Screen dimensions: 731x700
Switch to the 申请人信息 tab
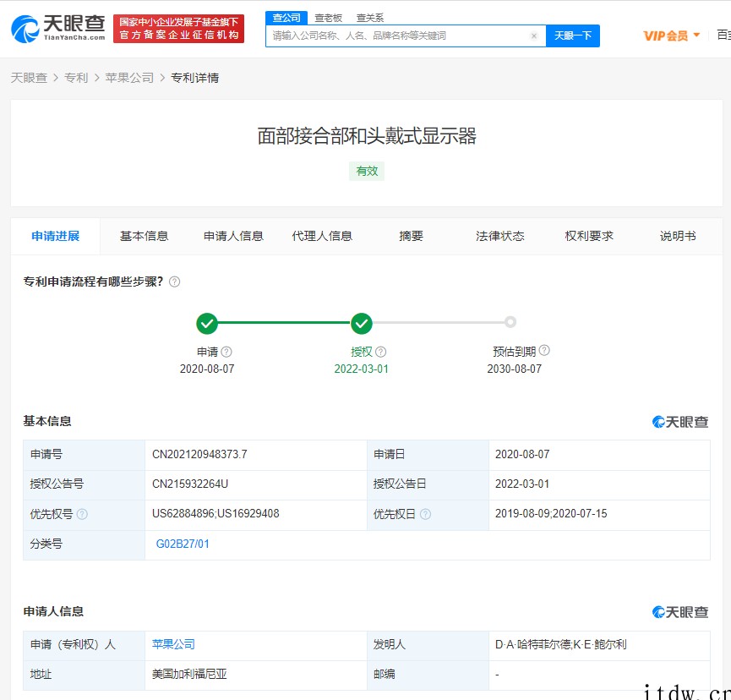pyautogui.click(x=233, y=237)
